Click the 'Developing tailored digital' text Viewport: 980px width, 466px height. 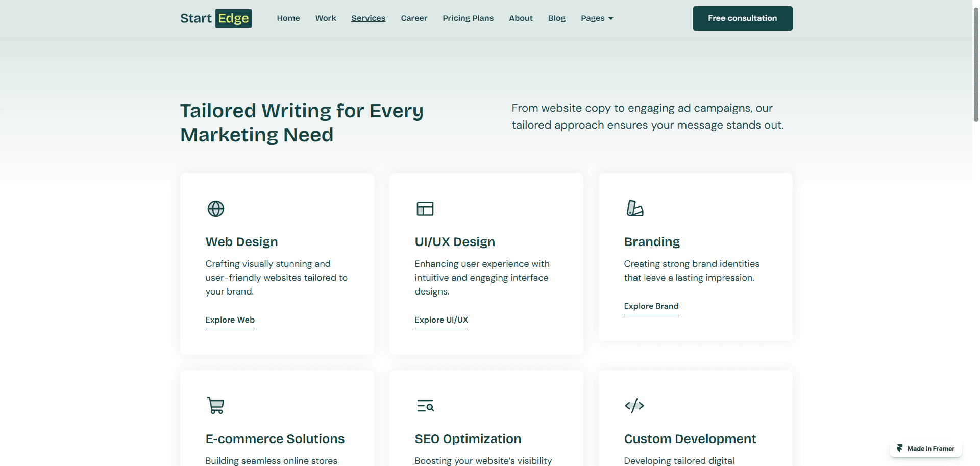tap(679, 460)
